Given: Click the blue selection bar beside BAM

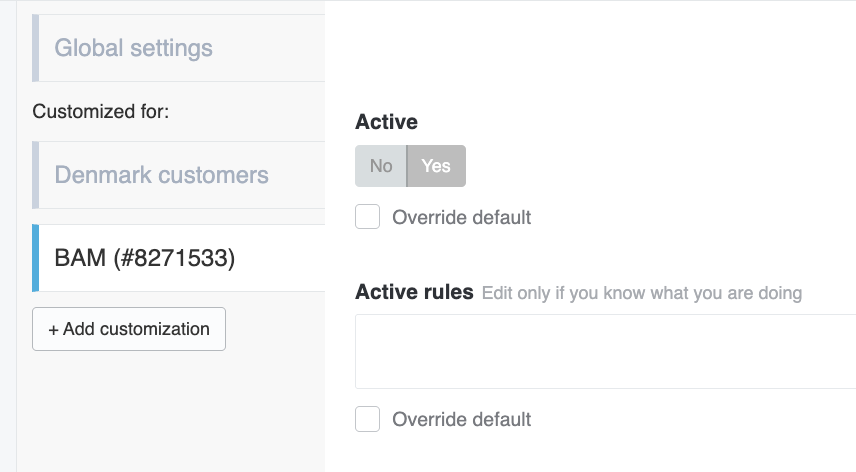Looking at the screenshot, I should [35, 258].
